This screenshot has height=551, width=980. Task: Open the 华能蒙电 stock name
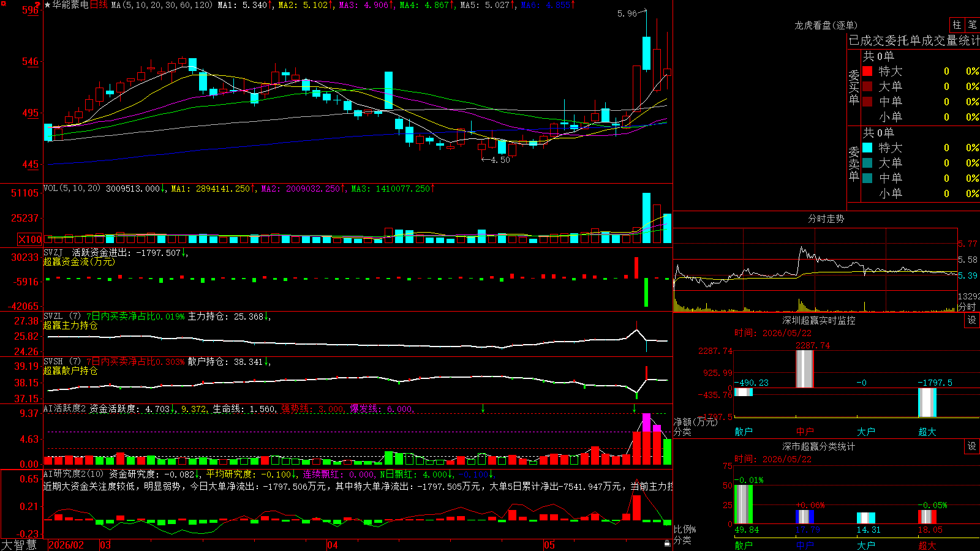(70, 5)
